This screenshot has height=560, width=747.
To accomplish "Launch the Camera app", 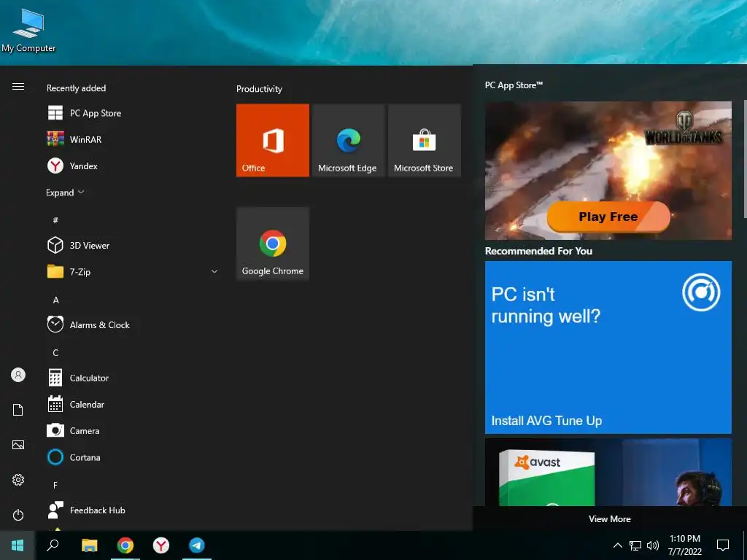I will click(x=133, y=430).
